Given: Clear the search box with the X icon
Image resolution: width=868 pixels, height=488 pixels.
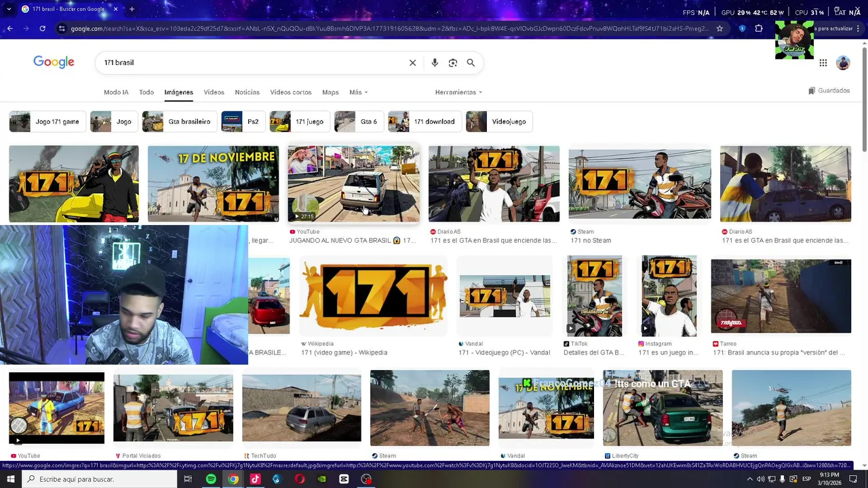Looking at the screenshot, I should click(412, 62).
